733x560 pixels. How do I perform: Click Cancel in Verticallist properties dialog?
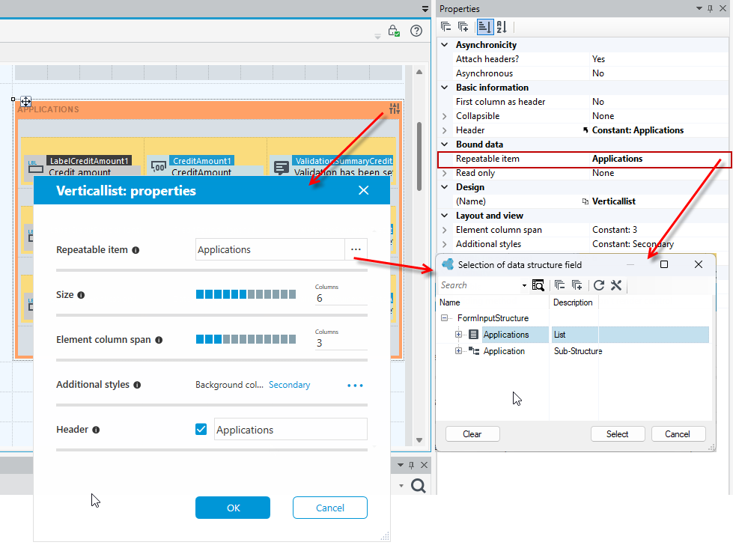point(330,508)
